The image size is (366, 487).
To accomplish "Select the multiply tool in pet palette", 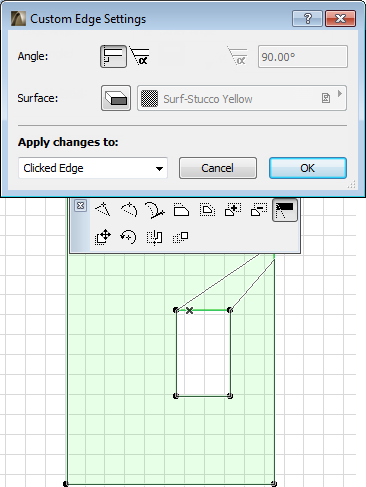I will pyautogui.click(x=181, y=237).
